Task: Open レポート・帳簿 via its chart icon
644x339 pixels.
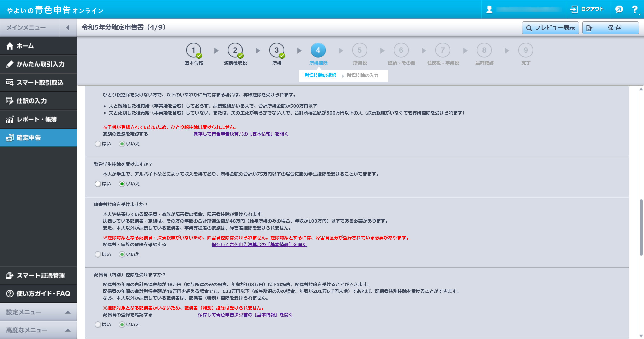Action: click(x=10, y=119)
